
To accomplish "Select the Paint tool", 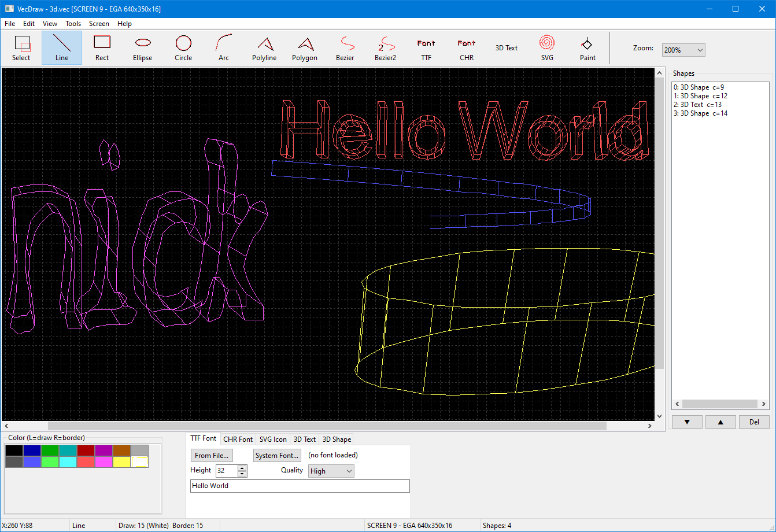I will pos(587,47).
